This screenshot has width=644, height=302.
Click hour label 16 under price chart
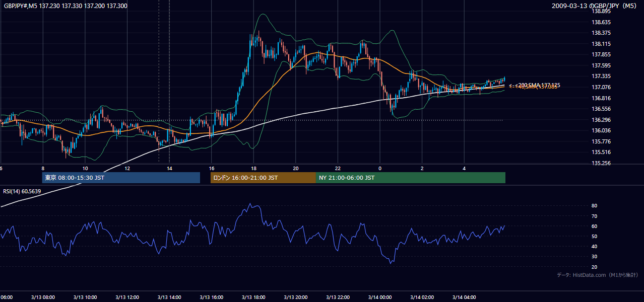211,168
